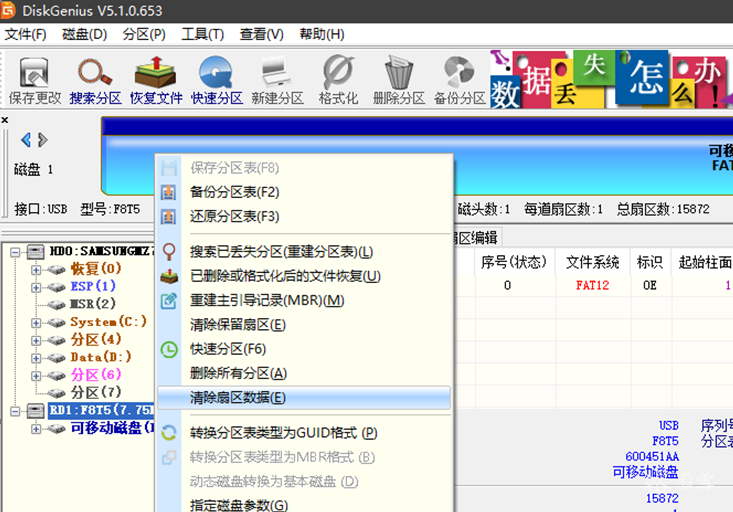Click icon beside 备份分区表(F2) menu entry

(169, 192)
